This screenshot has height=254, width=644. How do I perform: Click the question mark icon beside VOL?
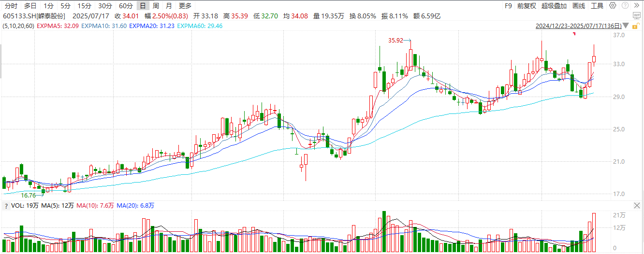coord(6,206)
